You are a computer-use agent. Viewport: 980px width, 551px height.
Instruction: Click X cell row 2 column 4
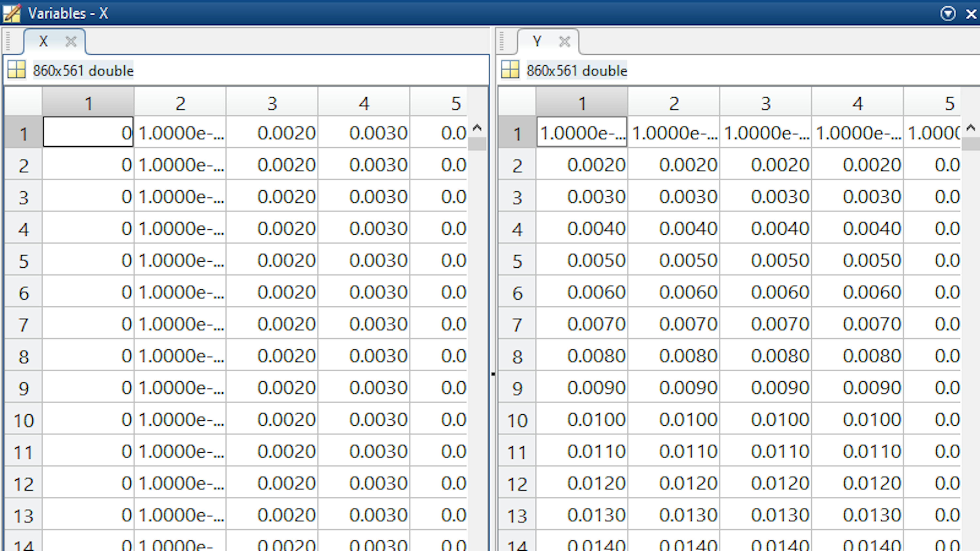click(x=364, y=164)
